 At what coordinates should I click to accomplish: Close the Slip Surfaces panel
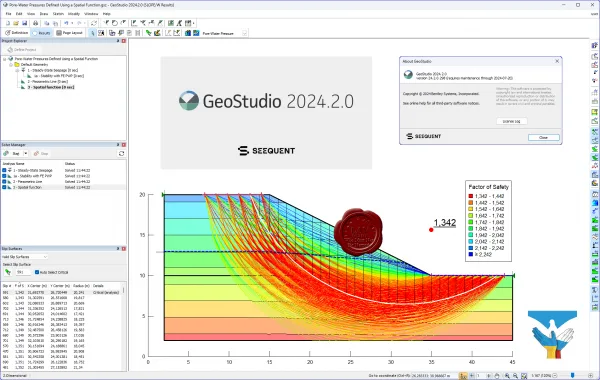pos(124,249)
